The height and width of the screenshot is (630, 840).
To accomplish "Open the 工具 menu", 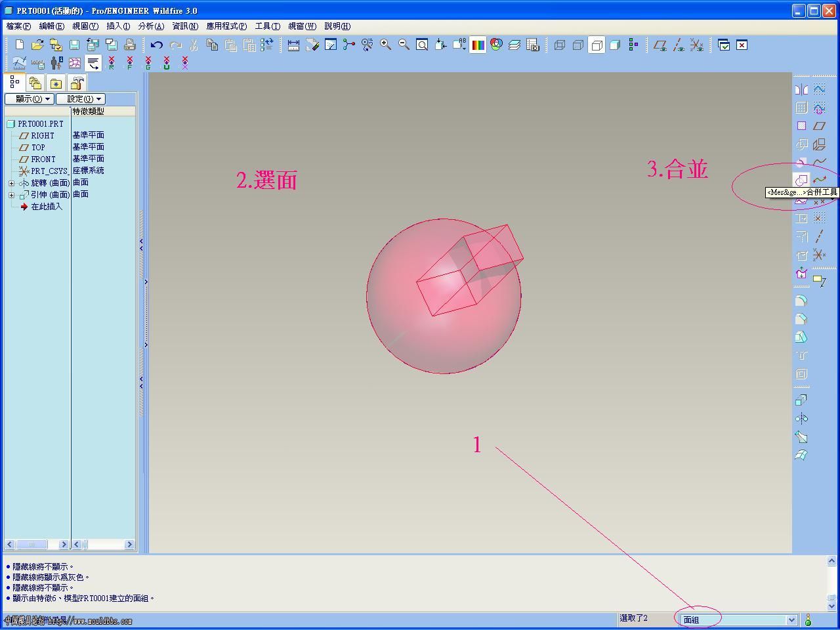I will click(268, 26).
